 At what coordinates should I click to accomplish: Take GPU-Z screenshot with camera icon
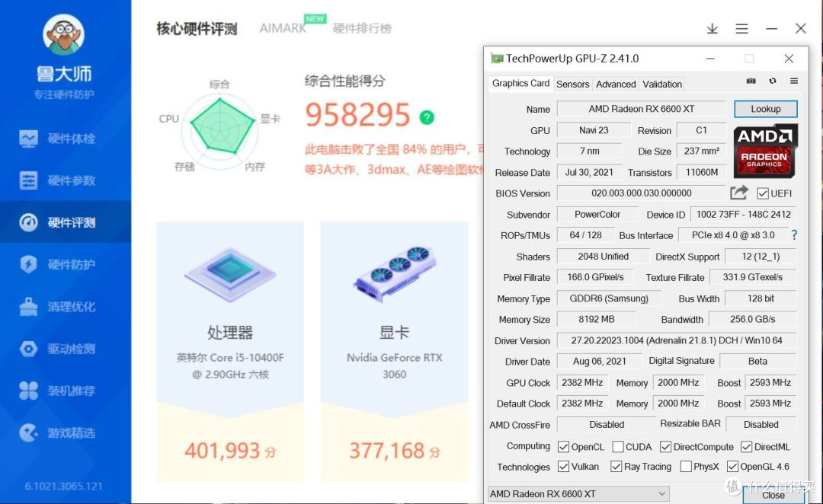[751, 81]
